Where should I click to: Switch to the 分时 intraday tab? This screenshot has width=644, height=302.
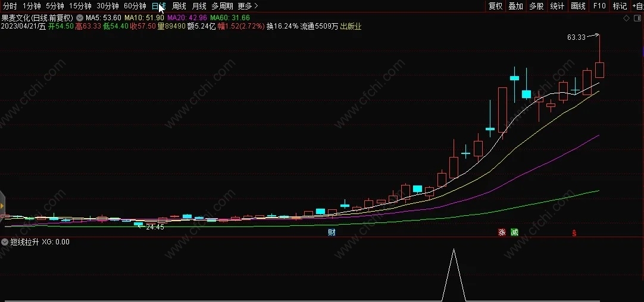10,6
